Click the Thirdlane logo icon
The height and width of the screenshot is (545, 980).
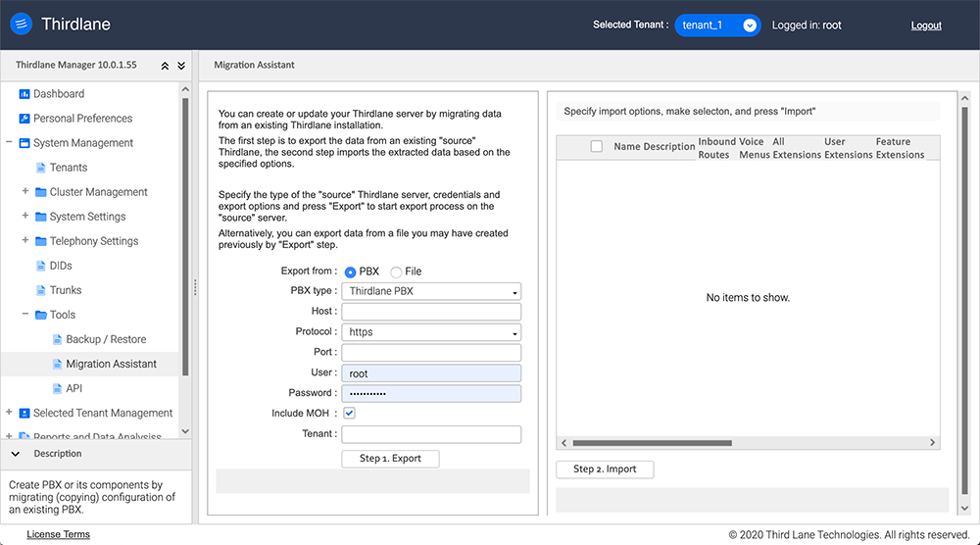click(x=22, y=24)
